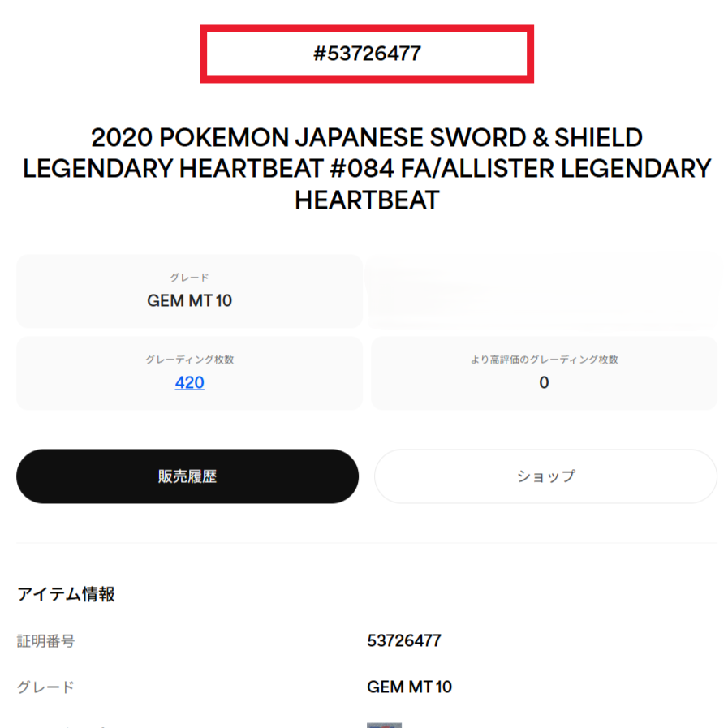Open the 420 graded population link
The image size is (728, 728).
point(189,382)
